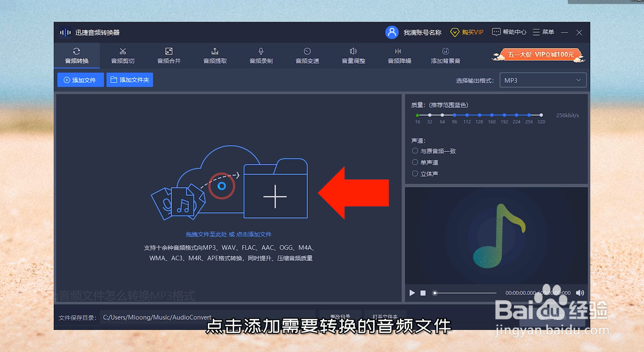Go to the 音频提取 tab
The image size is (644, 352).
(x=215, y=56)
